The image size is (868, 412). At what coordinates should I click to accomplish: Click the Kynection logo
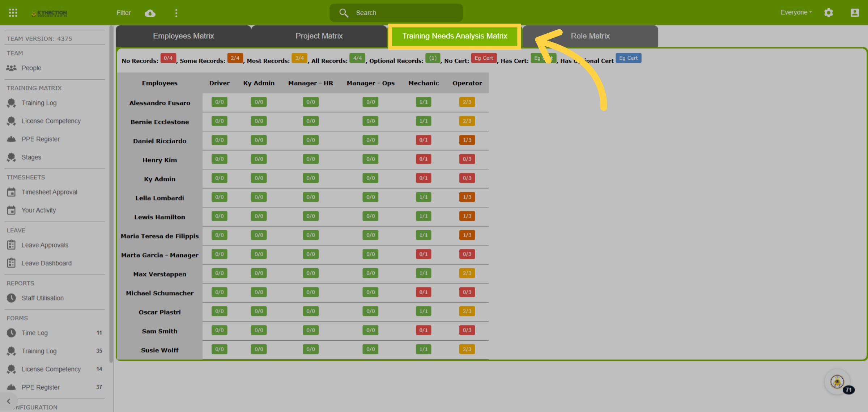point(49,13)
